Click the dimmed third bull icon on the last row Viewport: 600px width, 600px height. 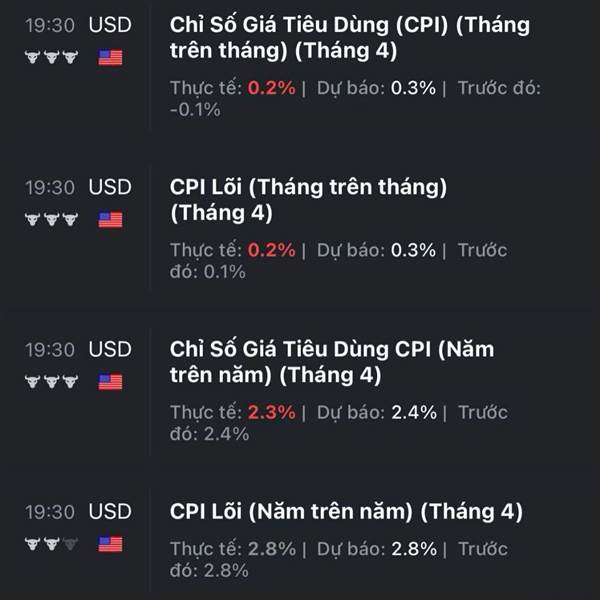click(x=70, y=544)
